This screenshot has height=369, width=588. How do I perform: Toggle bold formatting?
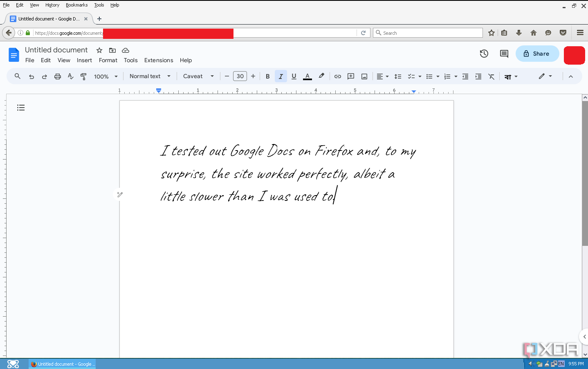click(x=268, y=76)
